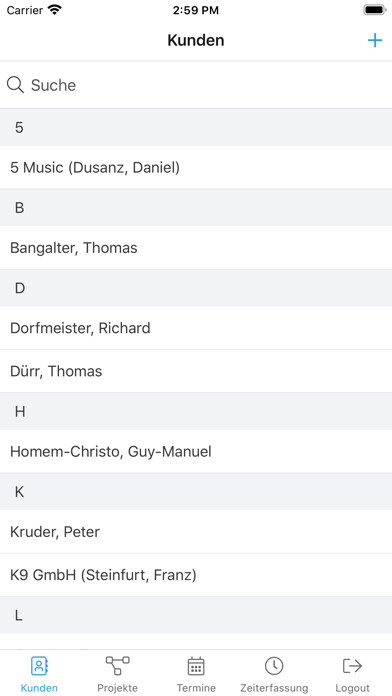The height and width of the screenshot is (696, 392).
Task: Select Dürr, Thomas from list
Action: [x=196, y=371]
